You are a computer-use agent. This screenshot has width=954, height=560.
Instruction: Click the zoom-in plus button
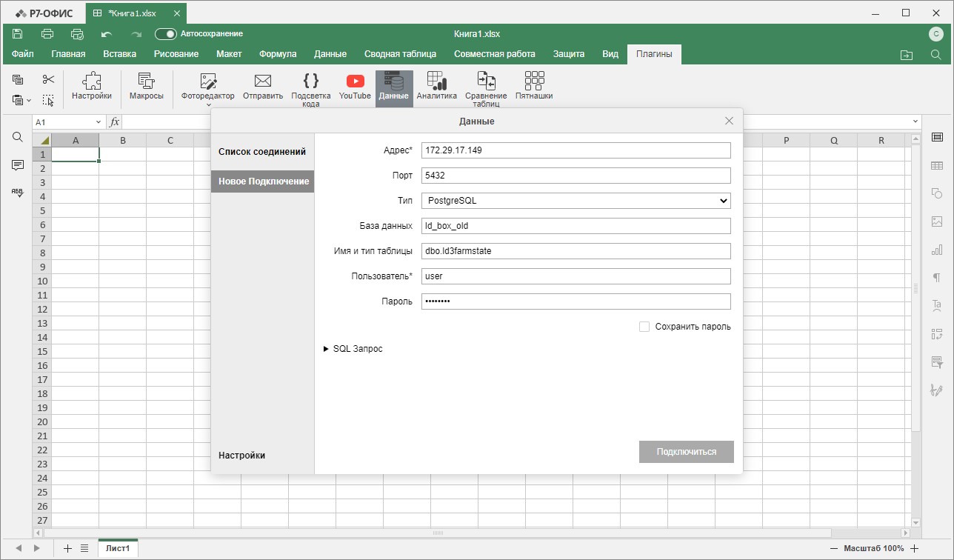click(915, 549)
